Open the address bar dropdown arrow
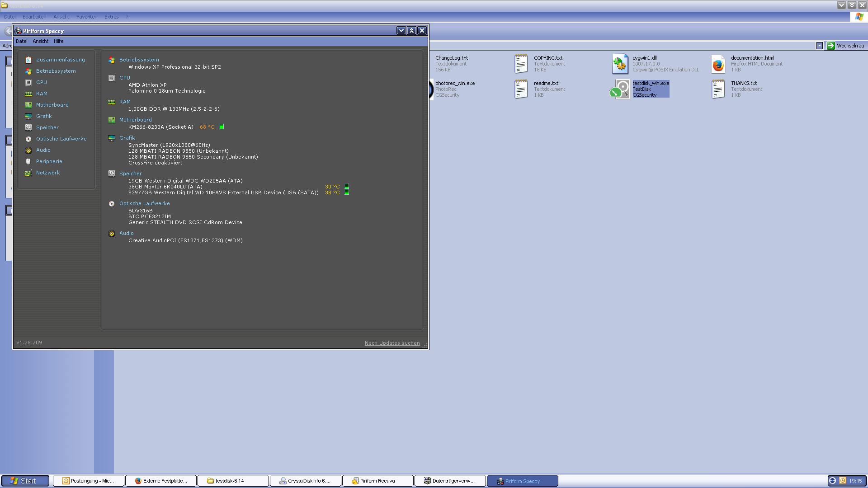868x488 pixels. pos(819,46)
